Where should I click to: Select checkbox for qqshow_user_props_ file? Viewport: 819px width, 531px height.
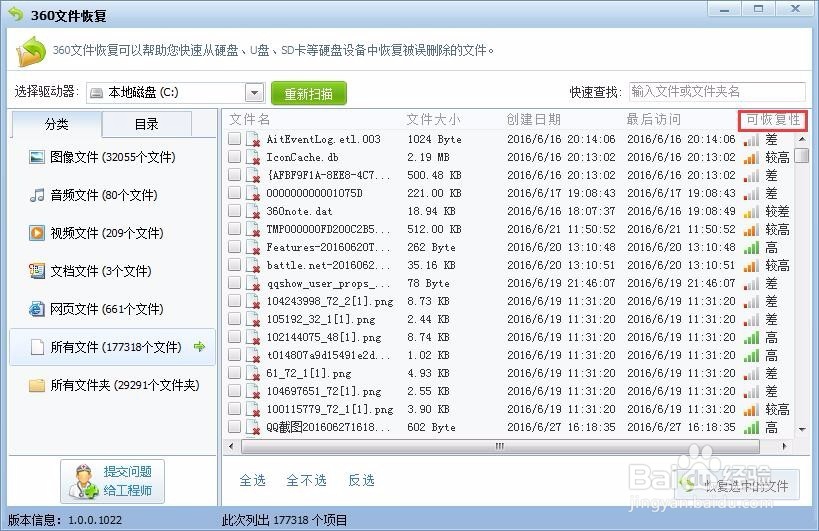coord(235,282)
